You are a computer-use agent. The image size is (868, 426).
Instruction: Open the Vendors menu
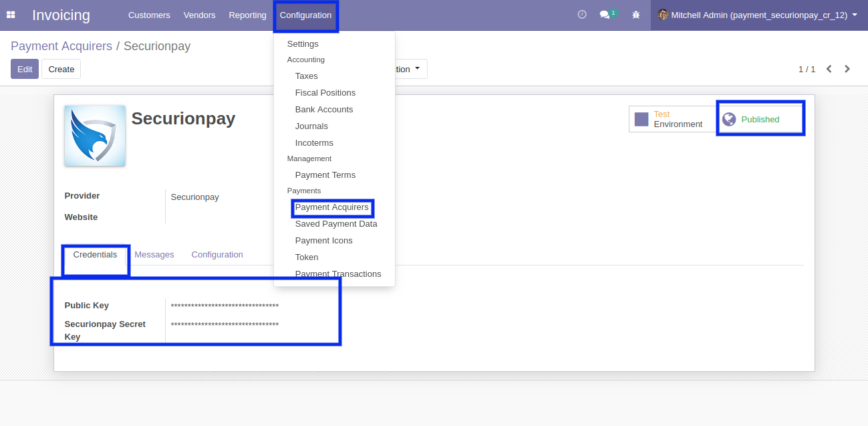[x=199, y=15]
